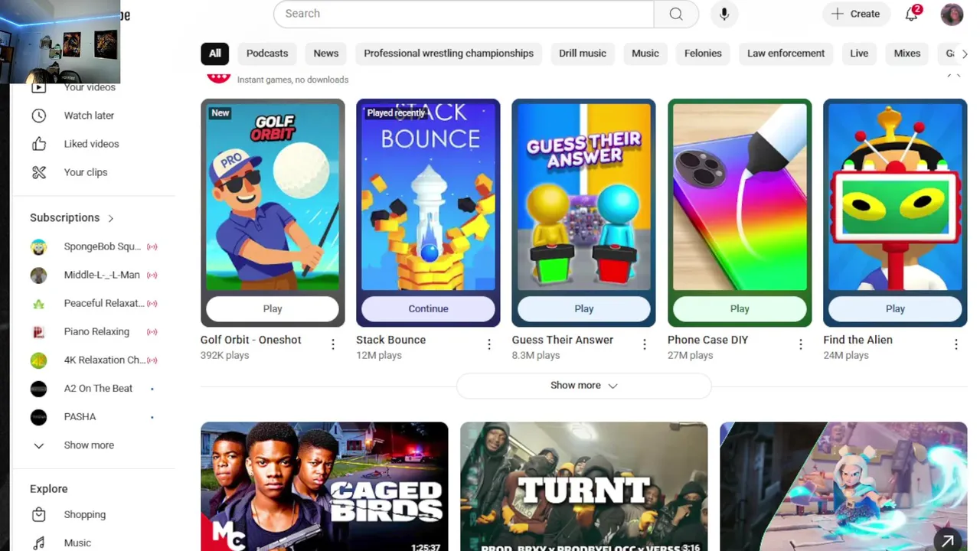Open TURNT video thumbnail
Image resolution: width=980 pixels, height=551 pixels.
pyautogui.click(x=583, y=487)
